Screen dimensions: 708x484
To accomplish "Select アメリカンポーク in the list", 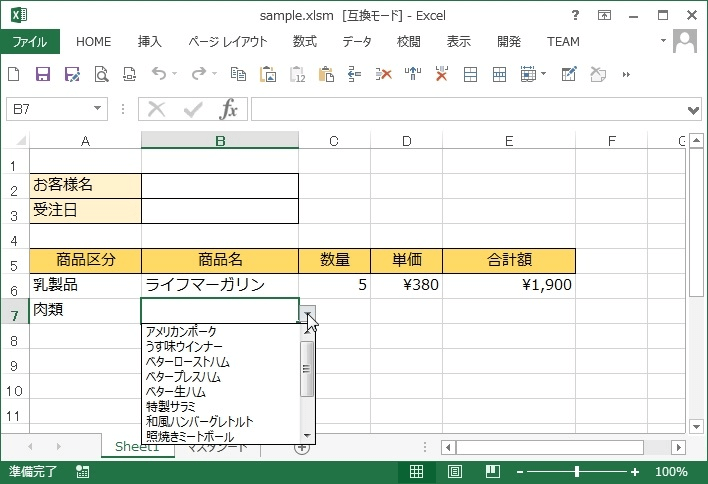I will (x=181, y=332).
